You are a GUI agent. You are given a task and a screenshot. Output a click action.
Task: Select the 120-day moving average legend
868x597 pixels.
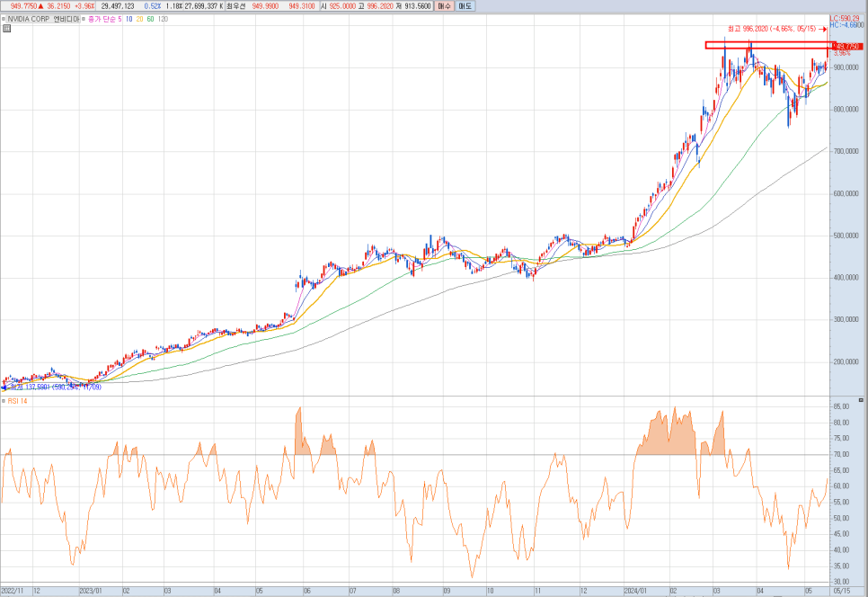[x=163, y=19]
